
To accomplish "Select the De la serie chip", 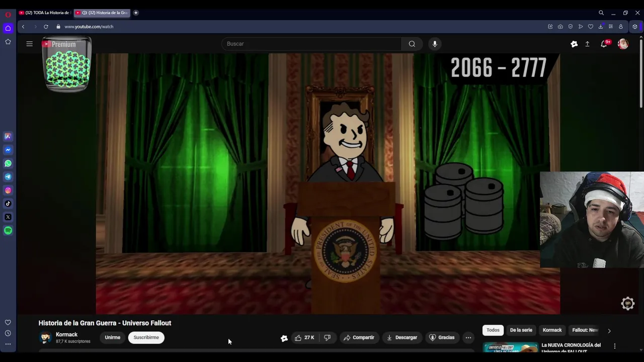I will (x=521, y=330).
